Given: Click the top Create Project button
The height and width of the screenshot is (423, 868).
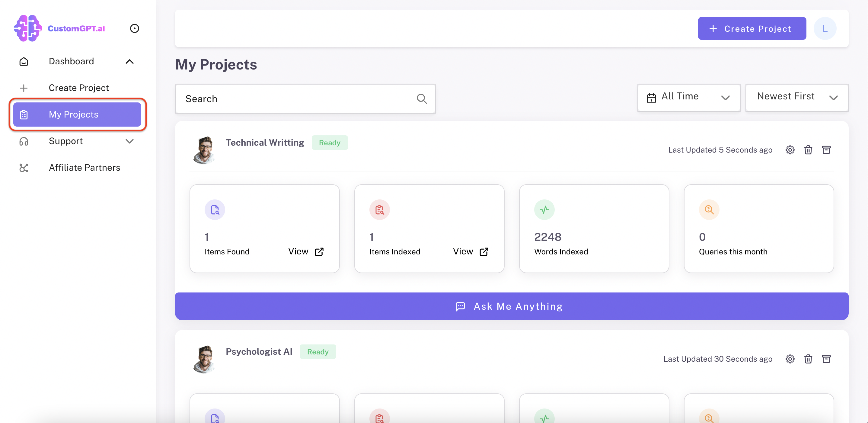Looking at the screenshot, I should point(752,29).
